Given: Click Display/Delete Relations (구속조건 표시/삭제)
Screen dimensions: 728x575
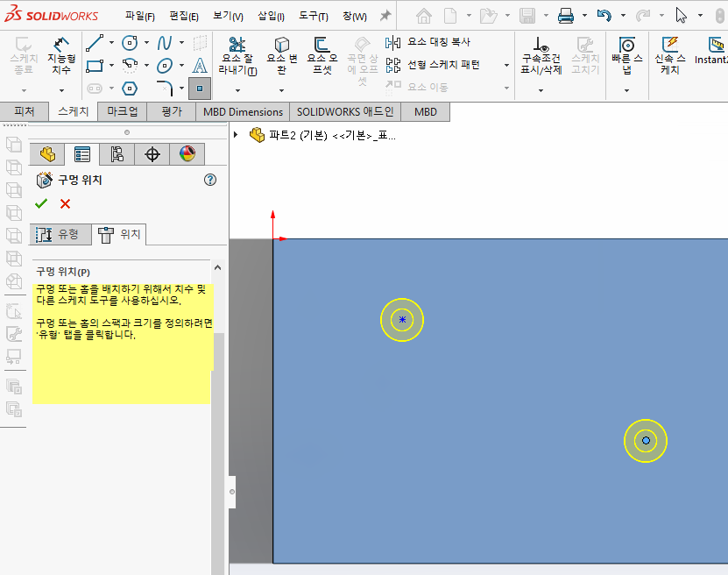Looking at the screenshot, I should pos(541,56).
